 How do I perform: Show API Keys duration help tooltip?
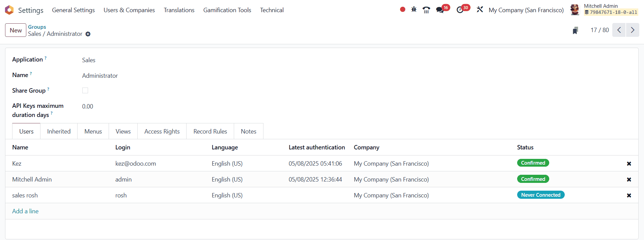(52, 113)
